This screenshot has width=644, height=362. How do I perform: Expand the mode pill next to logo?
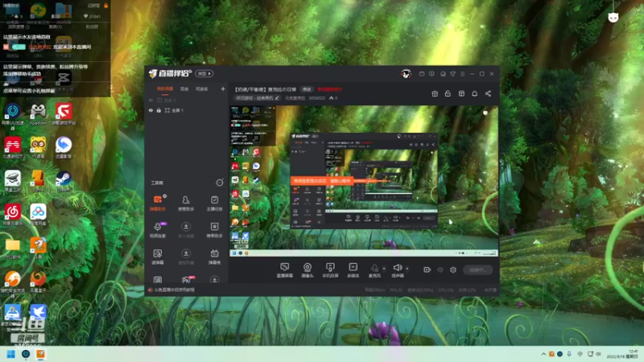pyautogui.click(x=204, y=73)
